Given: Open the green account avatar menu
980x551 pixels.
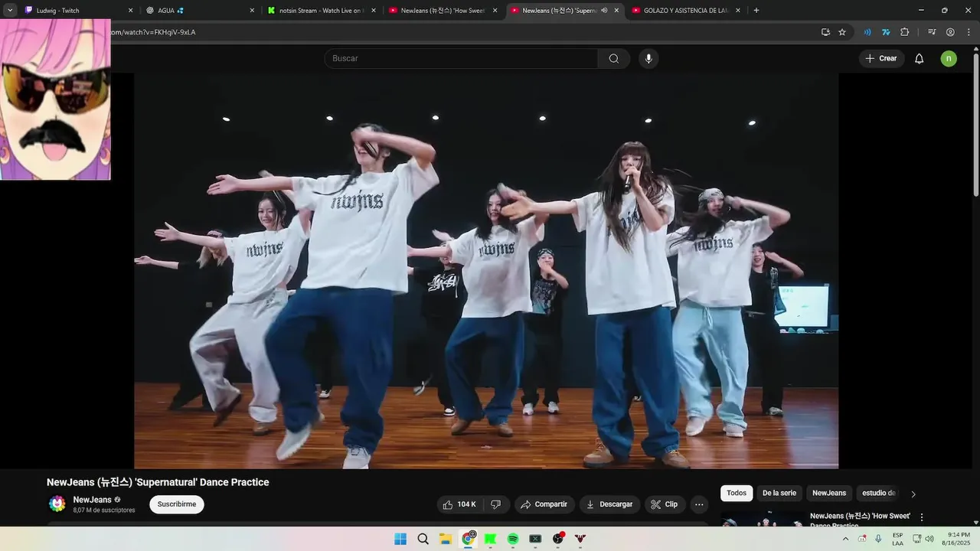Looking at the screenshot, I should (949, 59).
